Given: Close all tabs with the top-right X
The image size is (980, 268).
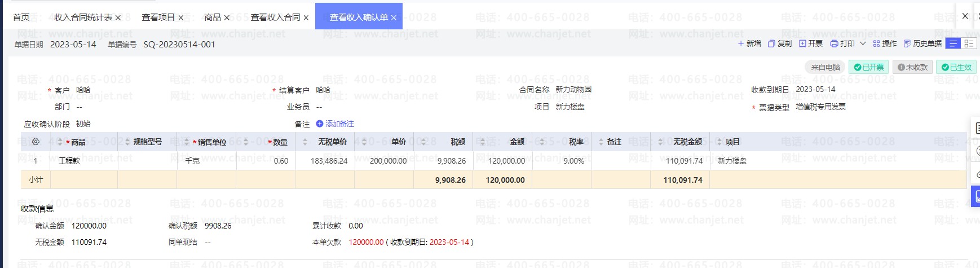Looking at the screenshot, I should pos(965,16).
